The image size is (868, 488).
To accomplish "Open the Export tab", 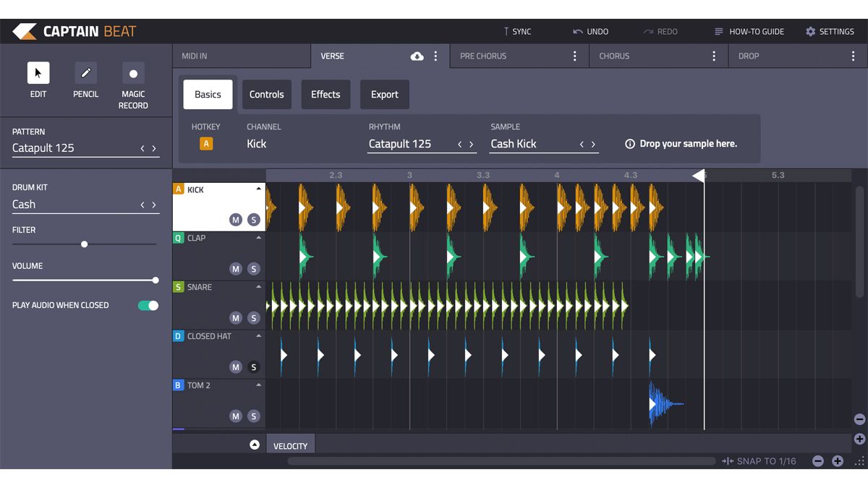I will 385,95.
